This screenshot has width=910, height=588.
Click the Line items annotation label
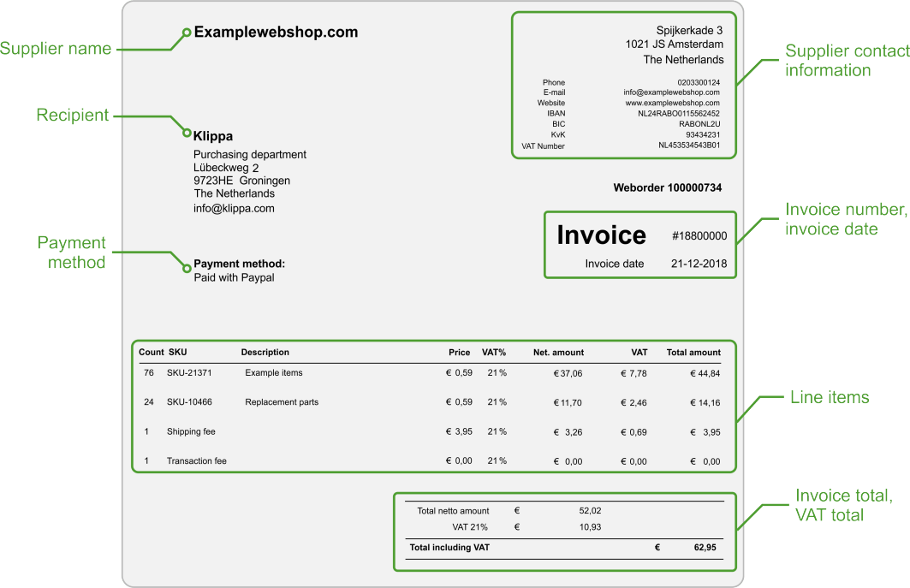[829, 398]
